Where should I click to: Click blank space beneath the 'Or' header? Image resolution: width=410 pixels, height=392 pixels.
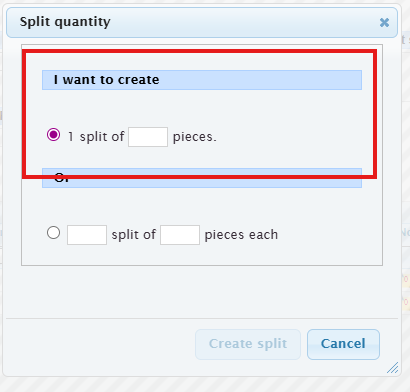tap(202, 206)
